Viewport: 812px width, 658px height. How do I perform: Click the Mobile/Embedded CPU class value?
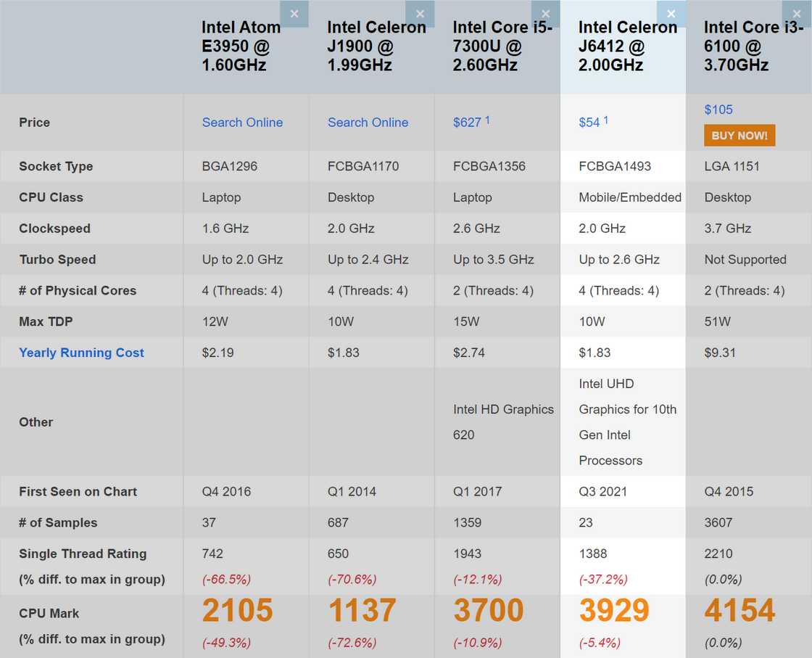pyautogui.click(x=630, y=197)
